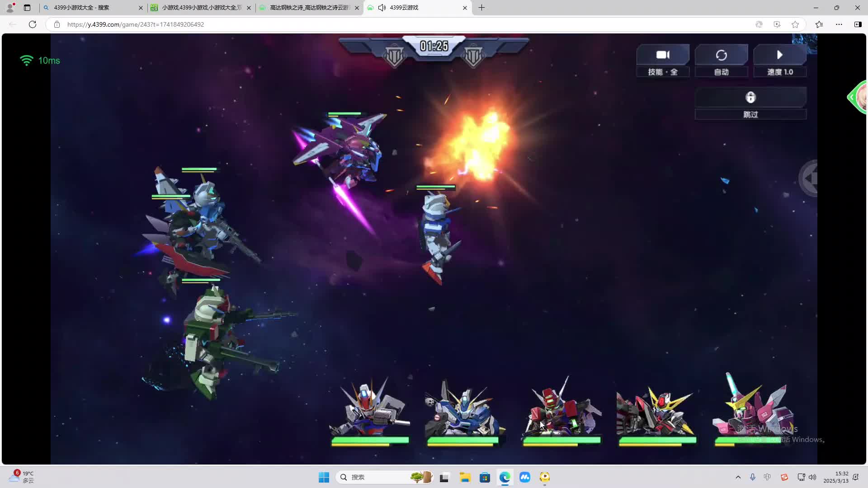Open a new browser tab

click(481, 8)
